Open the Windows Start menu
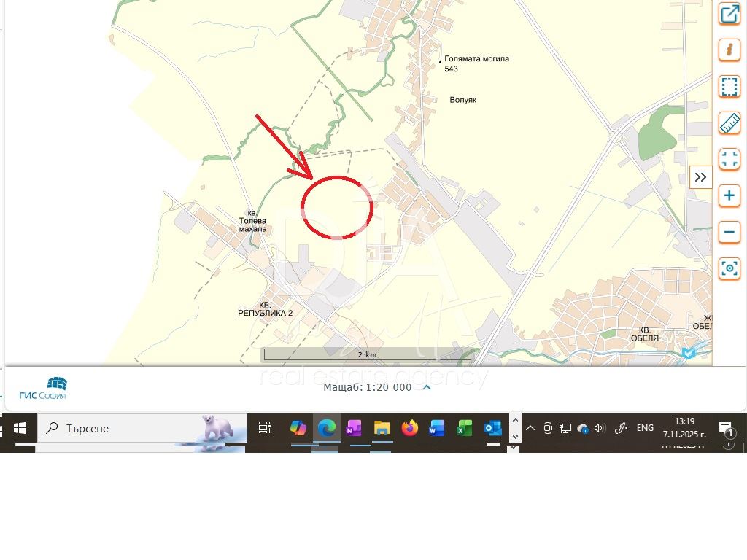Image resolution: width=747 pixels, height=560 pixels. [19, 429]
